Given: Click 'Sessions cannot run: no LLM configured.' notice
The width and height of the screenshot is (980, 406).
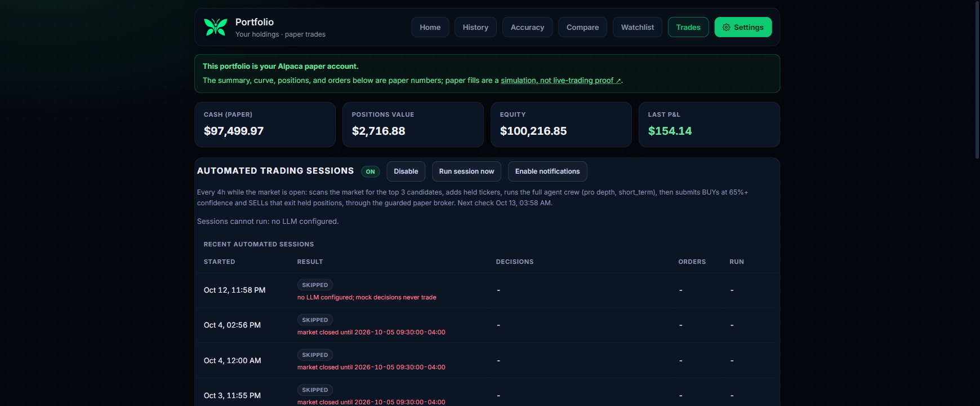Looking at the screenshot, I should tap(268, 222).
